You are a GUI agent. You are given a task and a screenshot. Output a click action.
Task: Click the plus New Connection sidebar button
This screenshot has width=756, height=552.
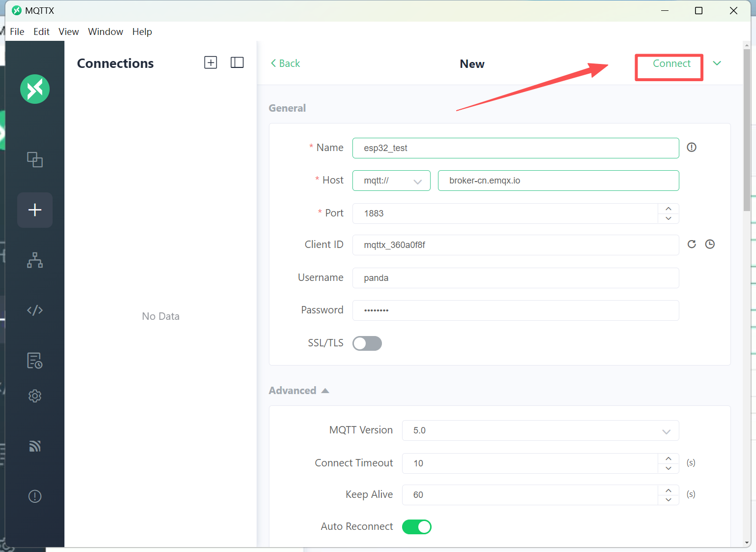tap(35, 210)
